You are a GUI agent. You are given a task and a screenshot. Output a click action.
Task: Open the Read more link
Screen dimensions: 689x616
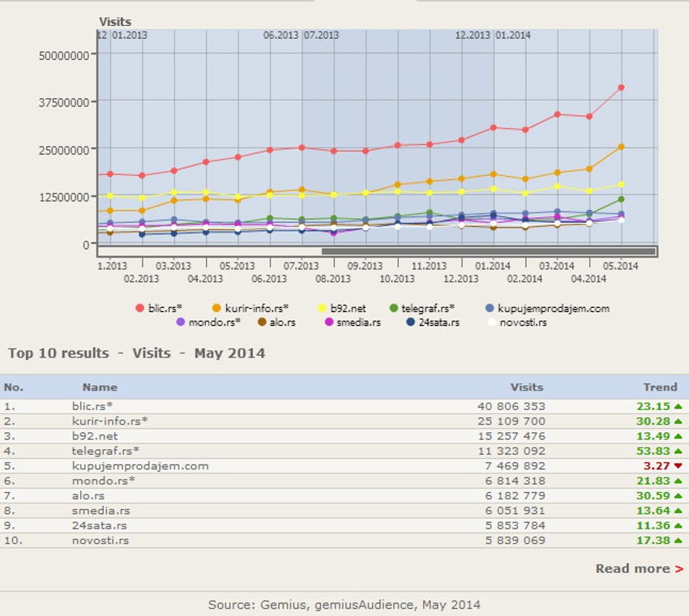click(x=639, y=569)
